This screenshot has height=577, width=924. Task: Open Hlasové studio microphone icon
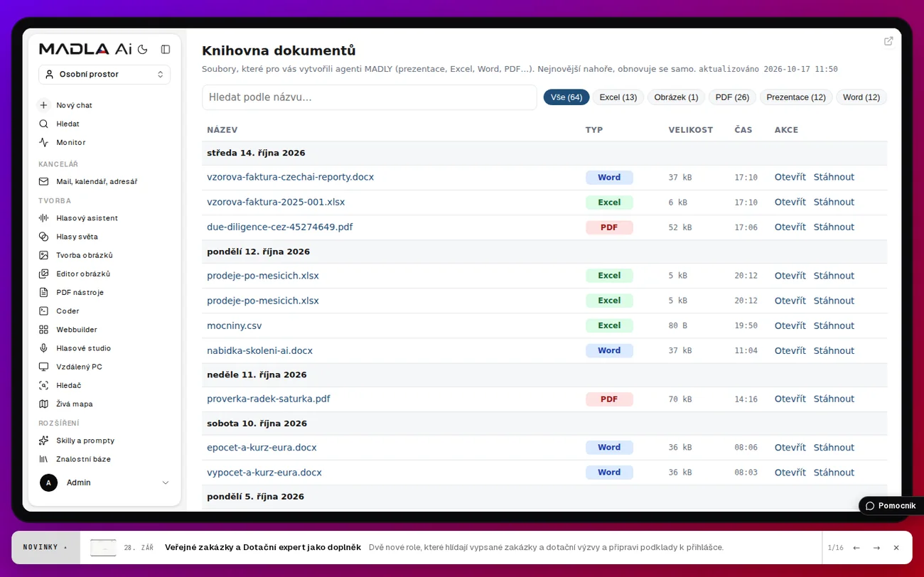43,348
